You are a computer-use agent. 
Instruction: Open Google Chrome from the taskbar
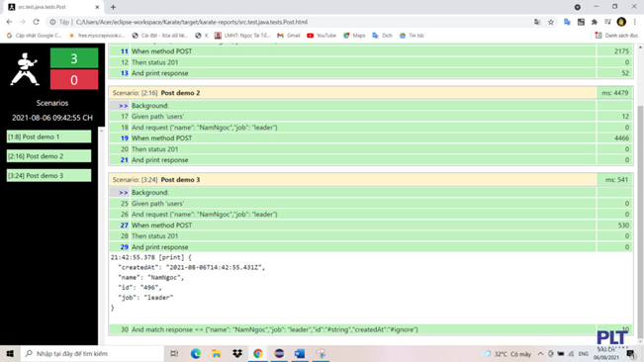258,353
